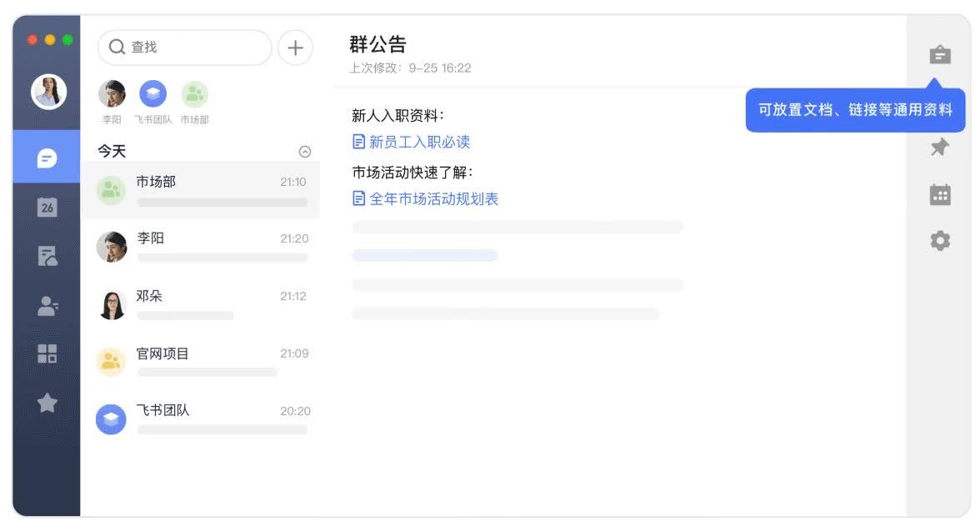980x532 pixels.
Task: Open the Calendar icon in left sidebar
Action: (47, 207)
